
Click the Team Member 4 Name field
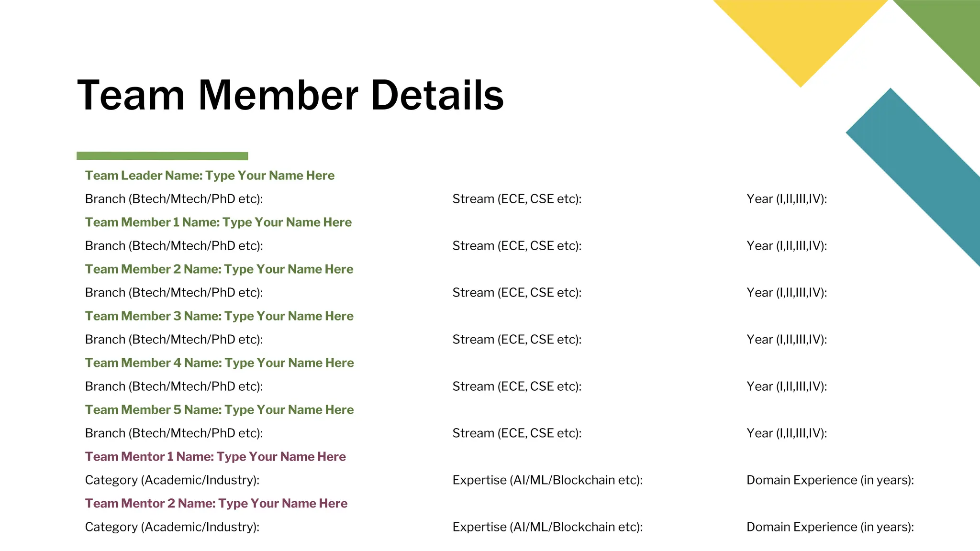pos(219,363)
